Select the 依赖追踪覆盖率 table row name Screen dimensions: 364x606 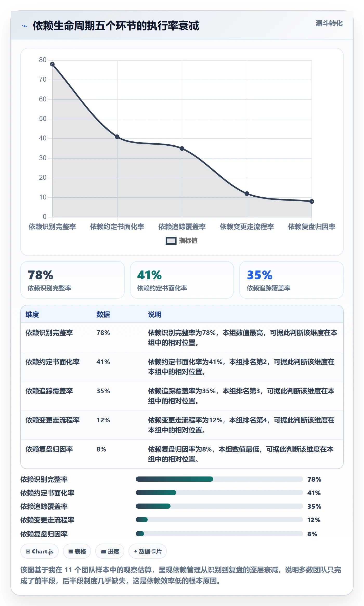[49, 391]
